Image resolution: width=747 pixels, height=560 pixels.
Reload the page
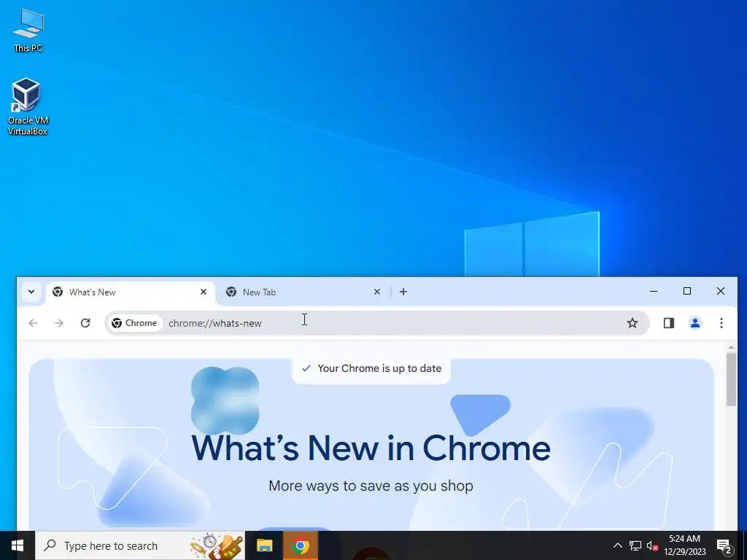(85, 323)
